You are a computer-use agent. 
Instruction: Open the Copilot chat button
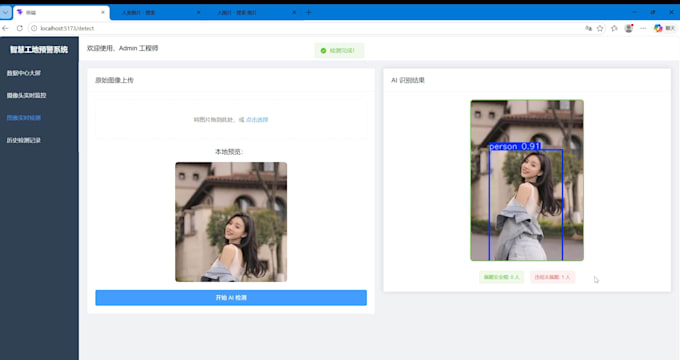pyautogui.click(x=664, y=28)
